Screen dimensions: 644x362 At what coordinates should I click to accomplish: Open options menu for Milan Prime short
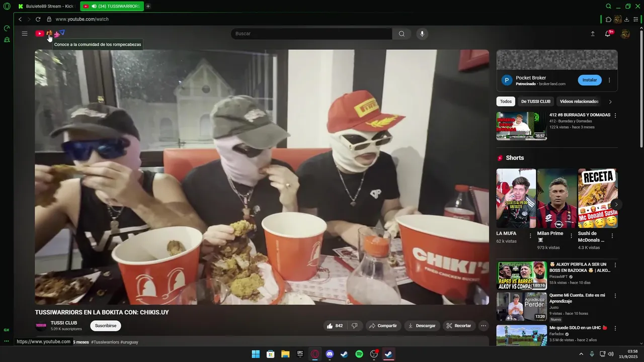[571, 236]
